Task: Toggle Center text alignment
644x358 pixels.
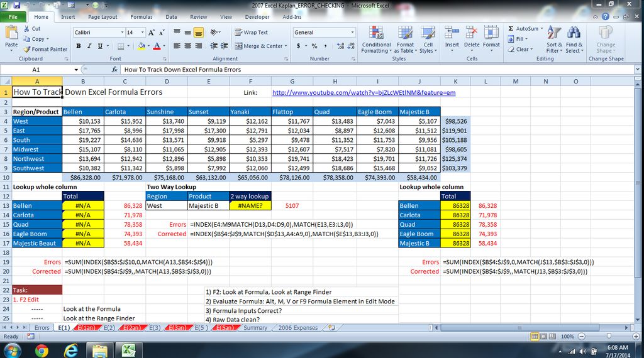Action: click(187, 46)
